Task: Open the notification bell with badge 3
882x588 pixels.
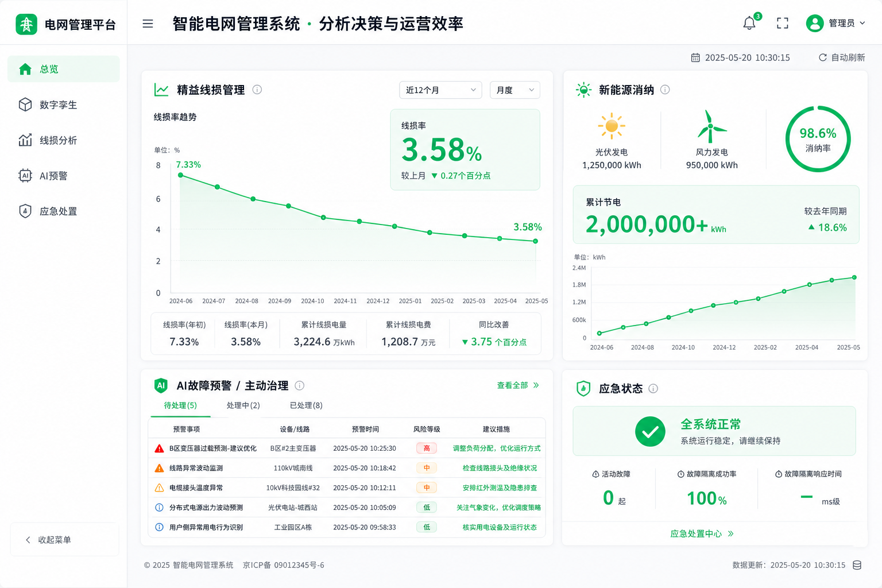Action: point(749,23)
